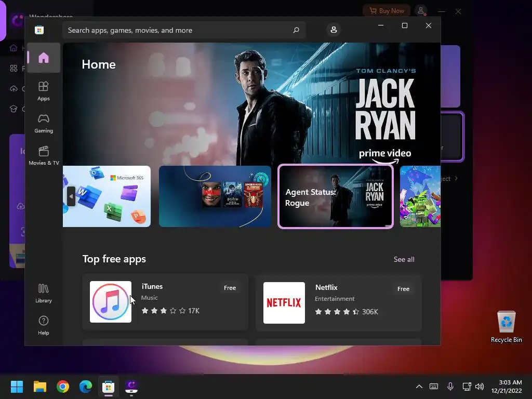
Task: Open network status tray icon
Action: 467,387
